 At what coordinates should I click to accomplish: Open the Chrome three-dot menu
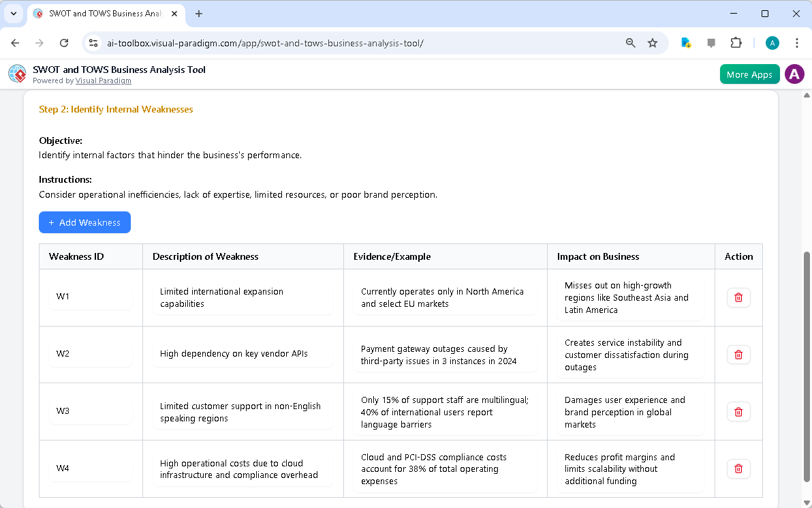(x=797, y=42)
